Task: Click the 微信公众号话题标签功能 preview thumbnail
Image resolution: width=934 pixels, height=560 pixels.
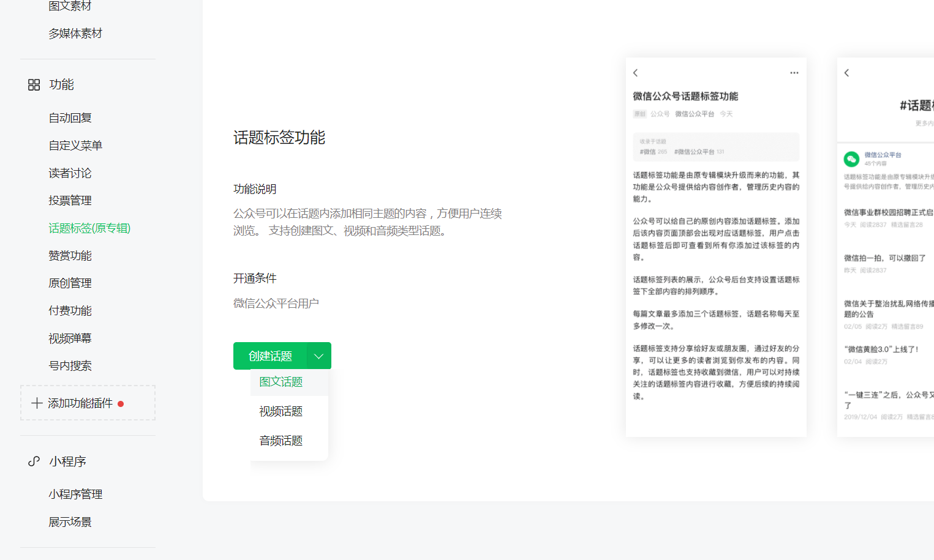Action: [x=716, y=247]
